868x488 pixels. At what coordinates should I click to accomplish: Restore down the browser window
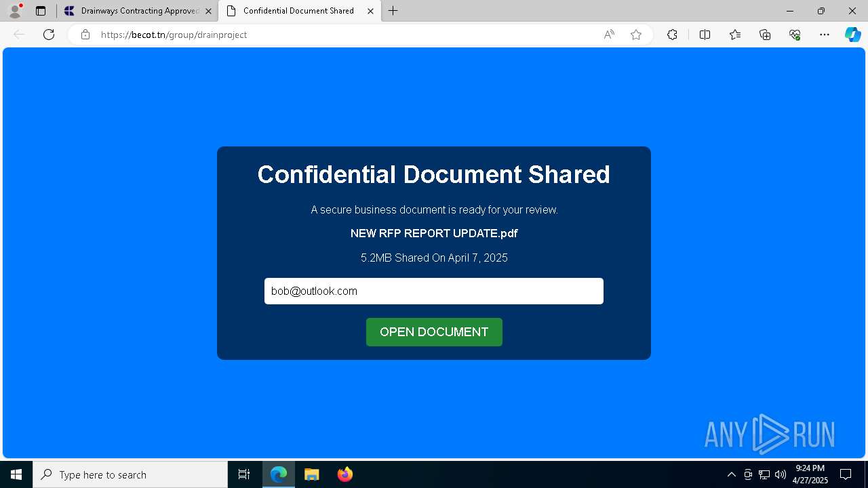[821, 11]
